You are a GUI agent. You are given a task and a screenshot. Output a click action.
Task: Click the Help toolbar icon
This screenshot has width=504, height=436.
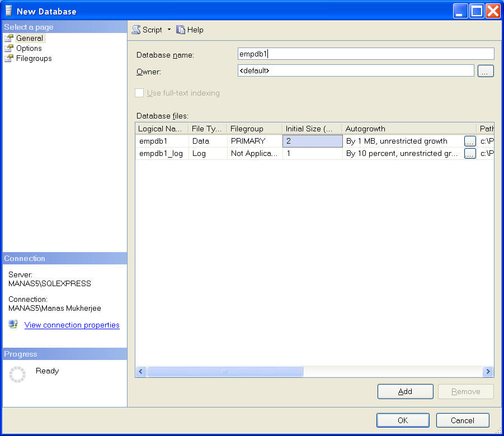181,30
